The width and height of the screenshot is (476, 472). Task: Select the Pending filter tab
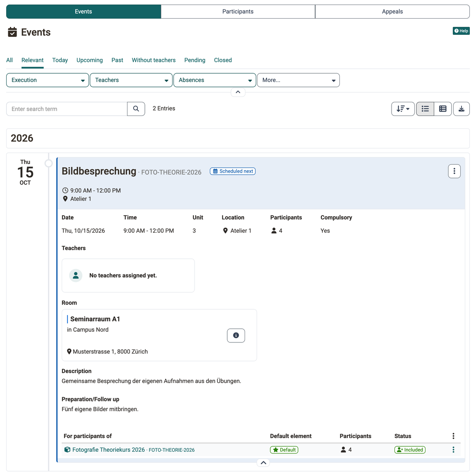coord(195,60)
